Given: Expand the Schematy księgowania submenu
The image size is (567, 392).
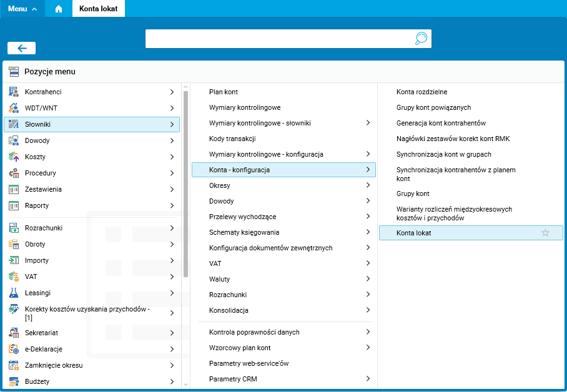Looking at the screenshot, I should click(x=368, y=232).
